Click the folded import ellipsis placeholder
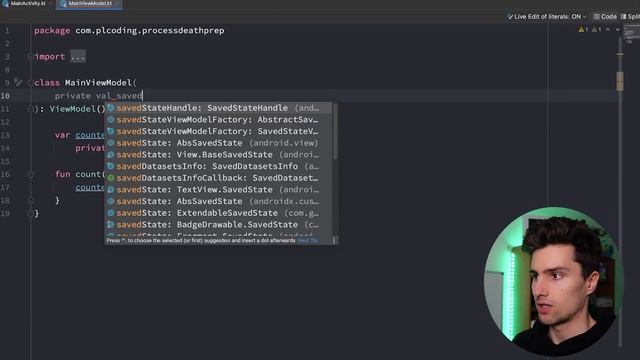The width and height of the screenshot is (640, 360). pos(78,57)
